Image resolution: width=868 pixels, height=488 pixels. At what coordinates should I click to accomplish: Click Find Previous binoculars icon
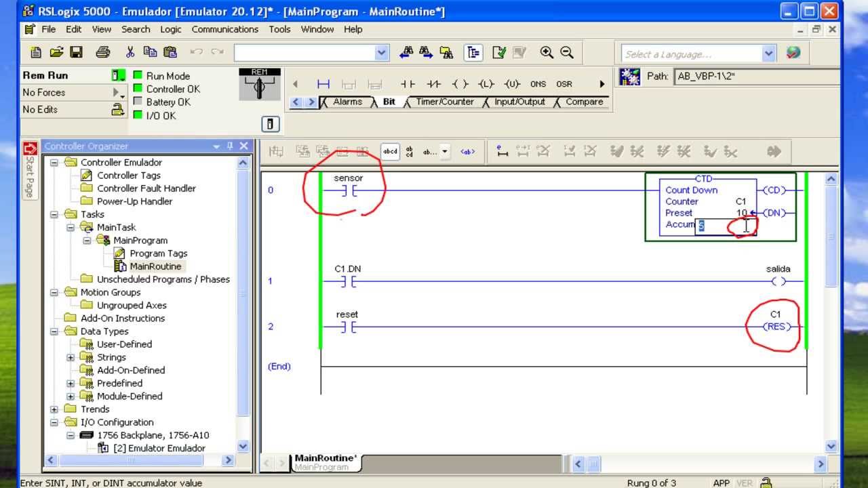click(x=406, y=52)
